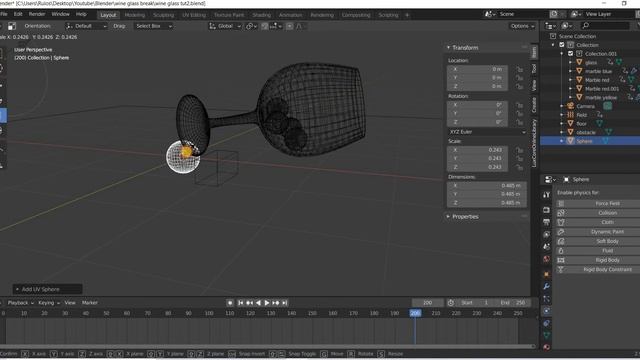Switch to the Shading workspace tab

262,15
